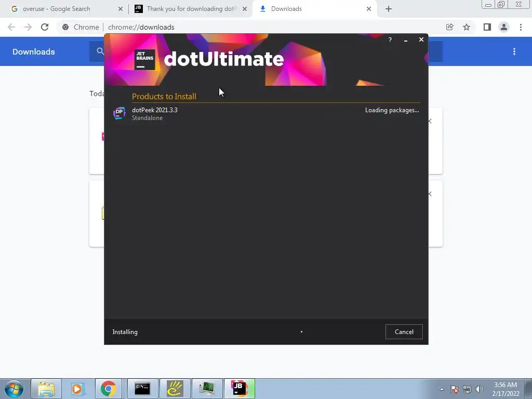Switch to Thank you for downloading tab
The image size is (532, 399).
tap(192, 9)
